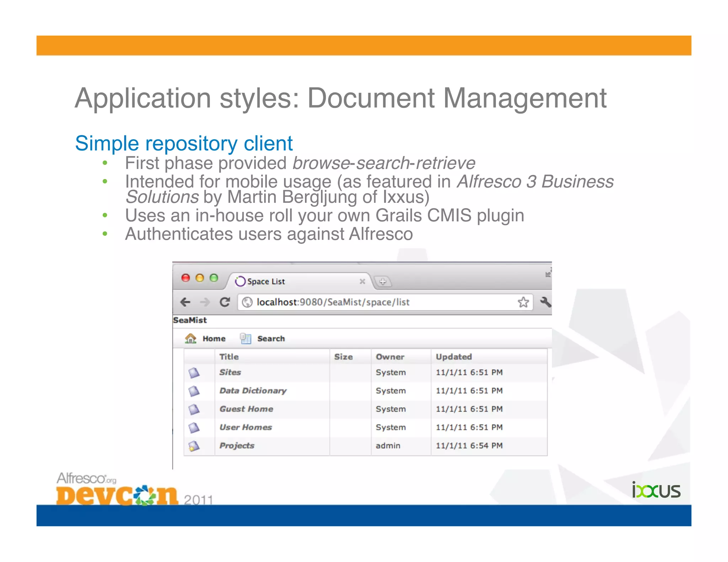Click the Home house icon
The height and width of the screenshot is (562, 728).
(191, 339)
